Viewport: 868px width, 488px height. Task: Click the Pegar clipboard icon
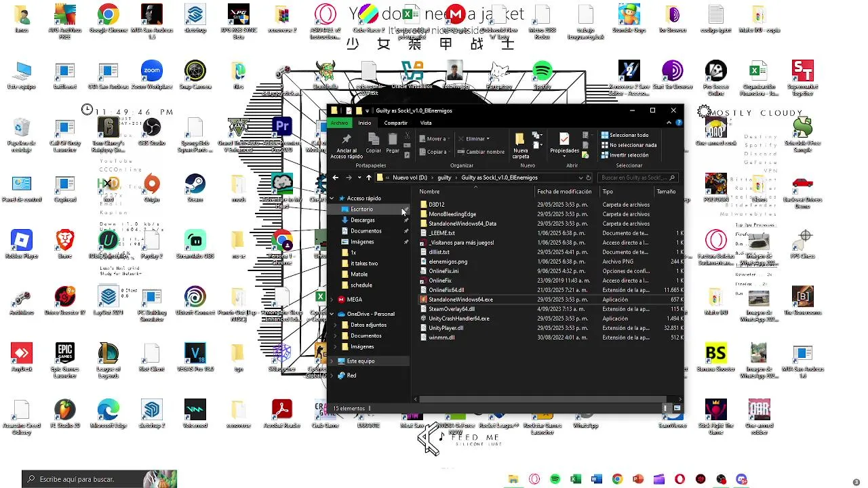coord(393,139)
